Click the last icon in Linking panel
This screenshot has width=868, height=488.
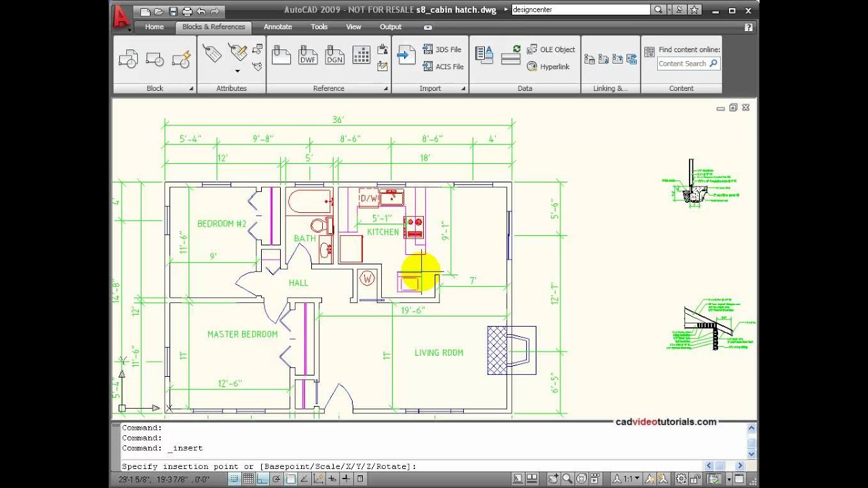click(631, 60)
